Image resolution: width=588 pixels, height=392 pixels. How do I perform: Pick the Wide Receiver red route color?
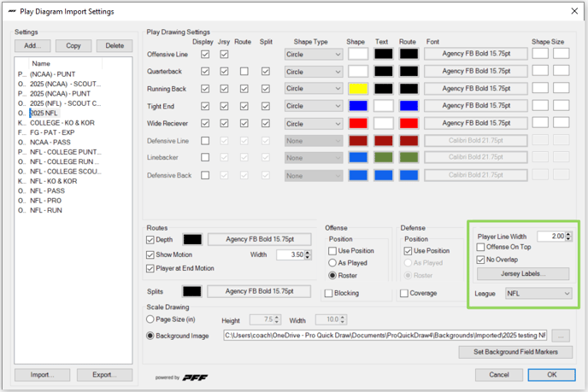click(x=409, y=123)
